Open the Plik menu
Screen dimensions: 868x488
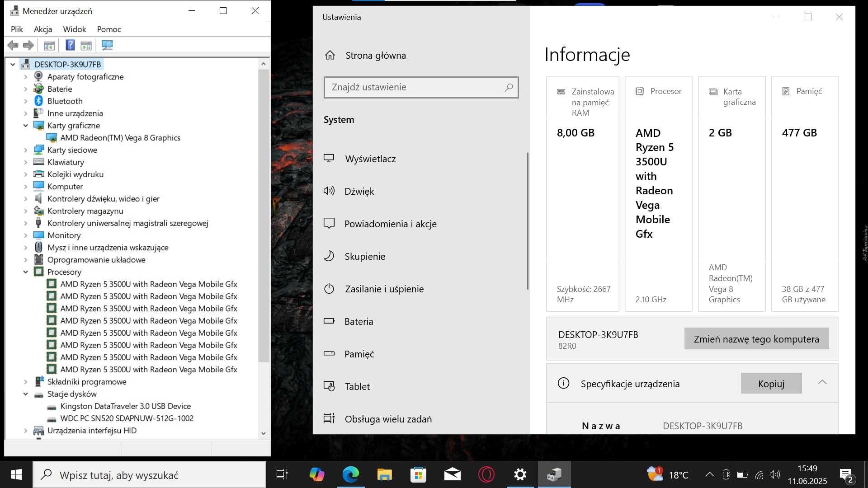click(x=17, y=29)
